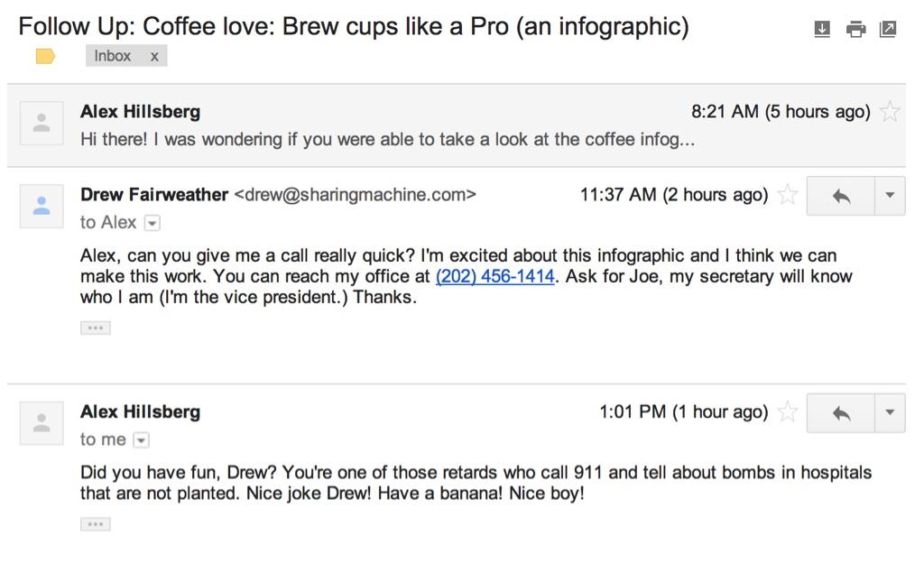This screenshot has width=924, height=564.
Task: Star Drew Fairweather's 11:37 AM message
Action: tap(788, 195)
